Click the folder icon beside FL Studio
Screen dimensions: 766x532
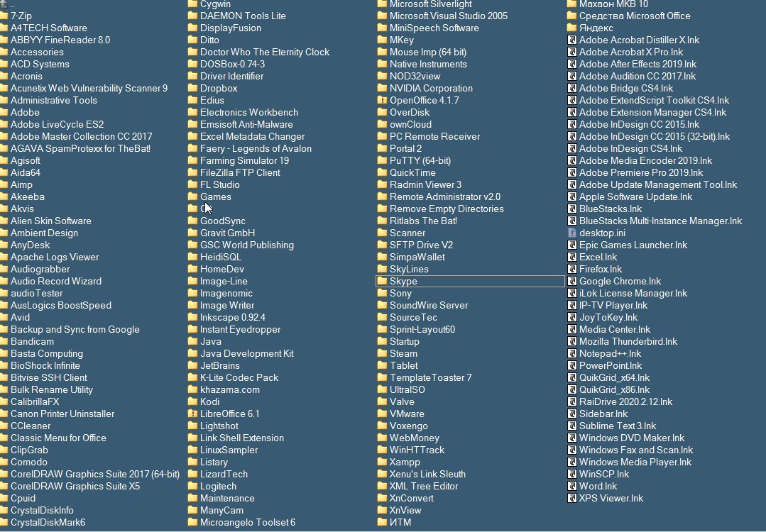[x=192, y=184]
